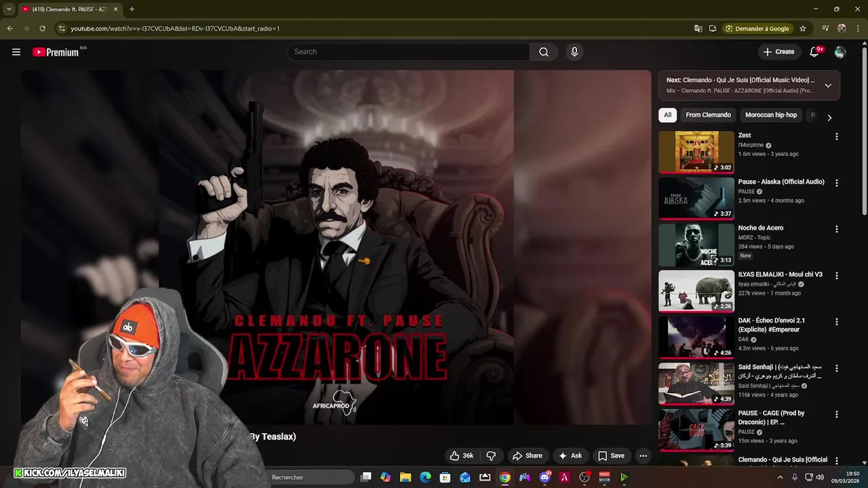
Task: Close the Clemando ft. PAUSE tab
Action: [x=115, y=9]
